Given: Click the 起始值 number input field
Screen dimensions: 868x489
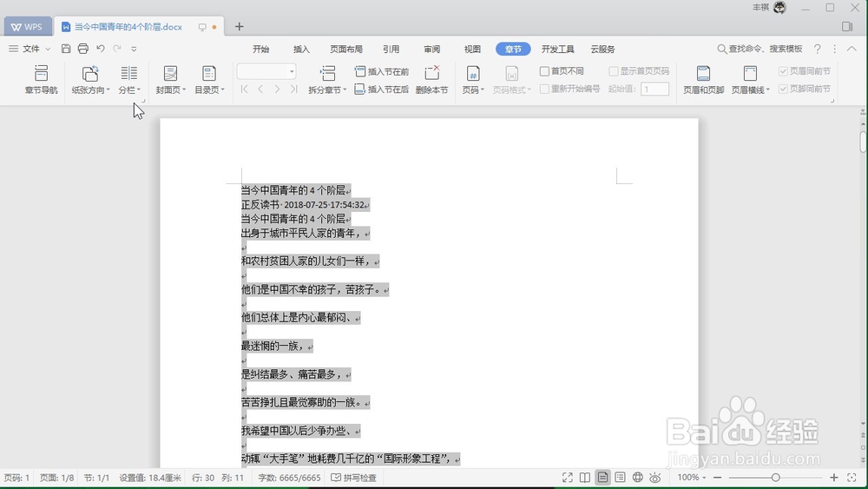Looking at the screenshot, I should 654,89.
